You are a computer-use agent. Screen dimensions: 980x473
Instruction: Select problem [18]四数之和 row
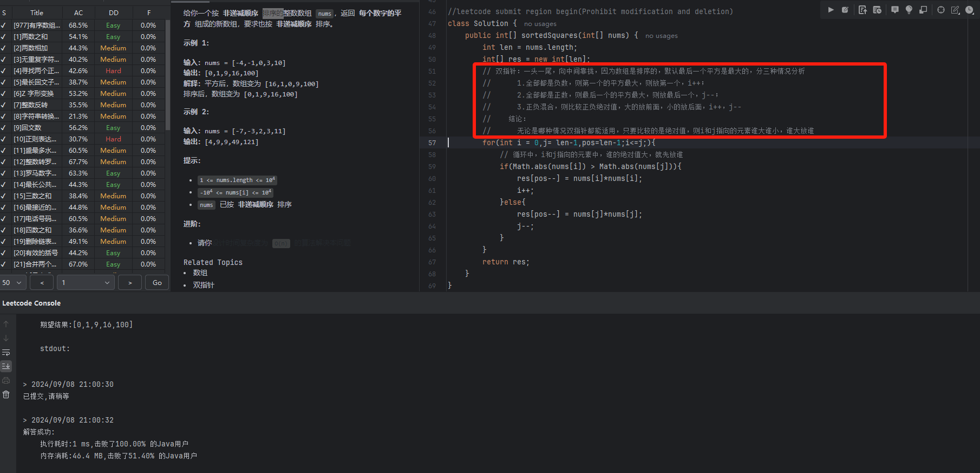click(82, 230)
